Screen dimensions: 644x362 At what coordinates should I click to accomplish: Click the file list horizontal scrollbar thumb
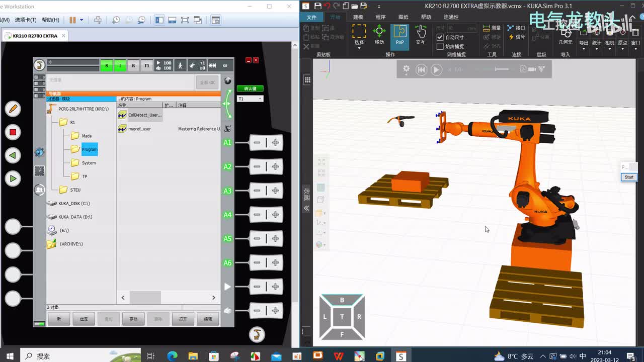[x=145, y=298]
